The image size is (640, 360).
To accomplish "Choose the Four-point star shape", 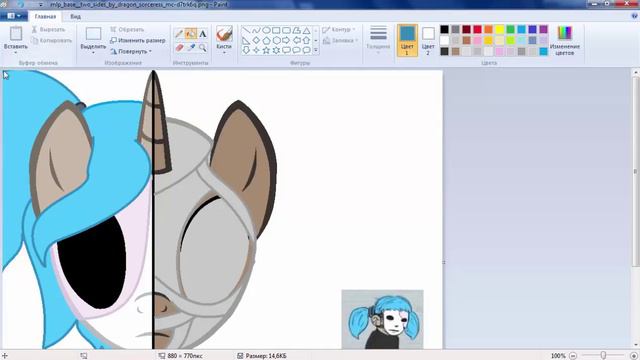I will click(x=256, y=50).
